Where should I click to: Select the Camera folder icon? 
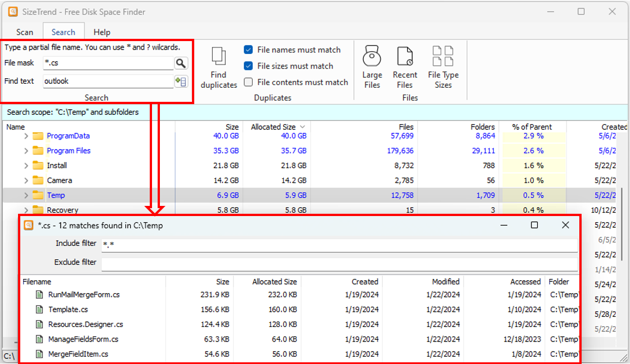(38, 181)
